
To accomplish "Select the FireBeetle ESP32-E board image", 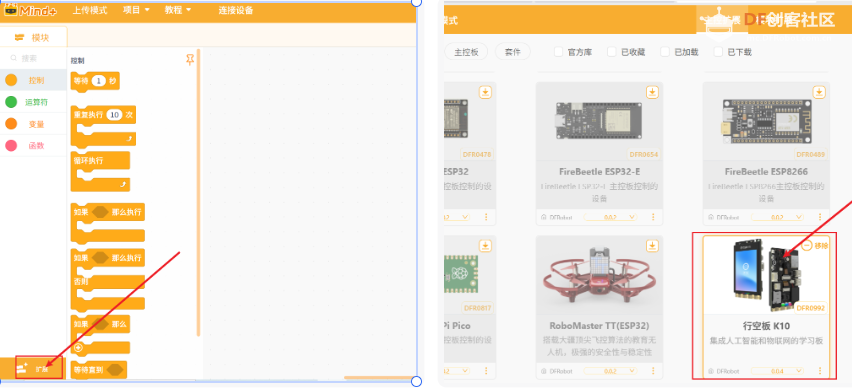I will 599,121.
